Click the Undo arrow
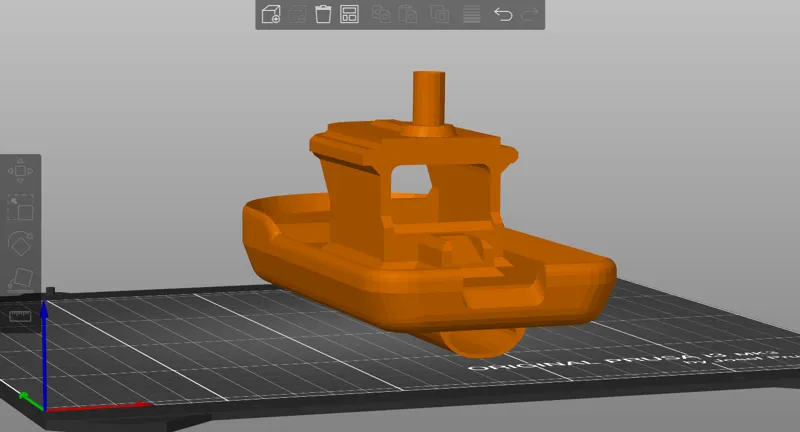Viewport: 800px width, 432px height. click(x=503, y=14)
